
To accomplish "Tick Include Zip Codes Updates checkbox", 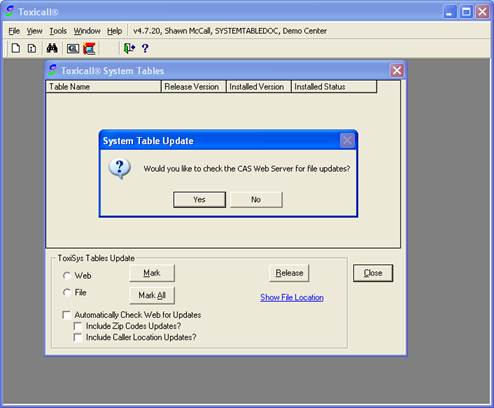I will pyautogui.click(x=78, y=326).
